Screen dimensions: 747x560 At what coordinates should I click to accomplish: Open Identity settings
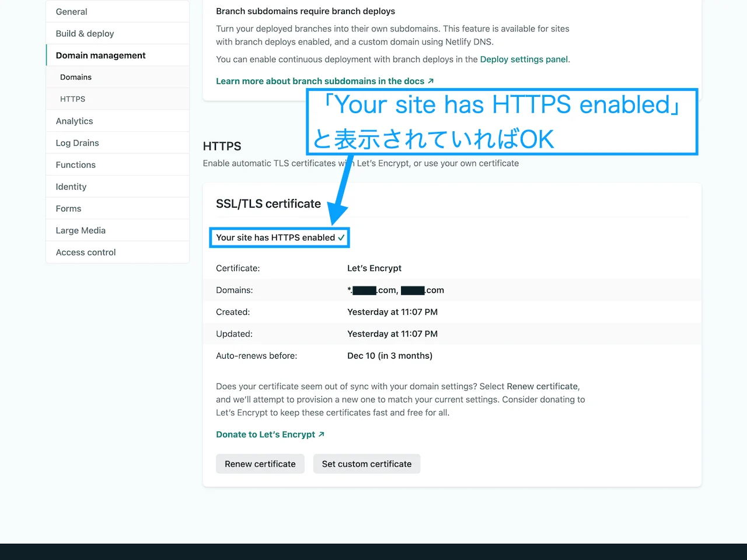[x=71, y=186]
